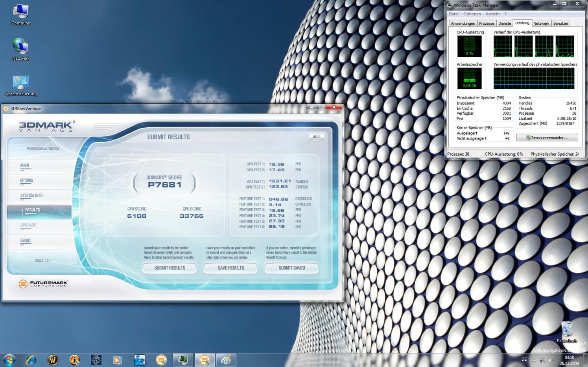Click the blue chart-photo taskbar icon
Viewport: 588px width, 367px height.
pos(139,360)
